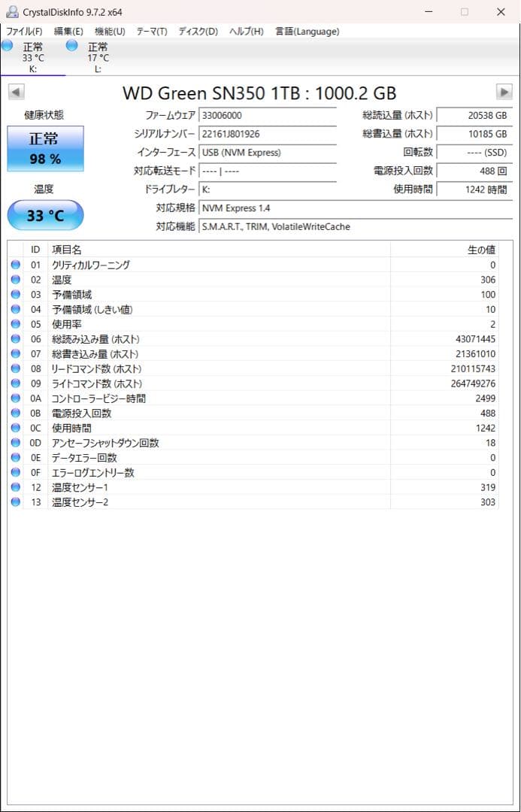Screen dimensions: 521x812
Task: Click the interface field USB (NVM Express)
Action: pos(268,152)
